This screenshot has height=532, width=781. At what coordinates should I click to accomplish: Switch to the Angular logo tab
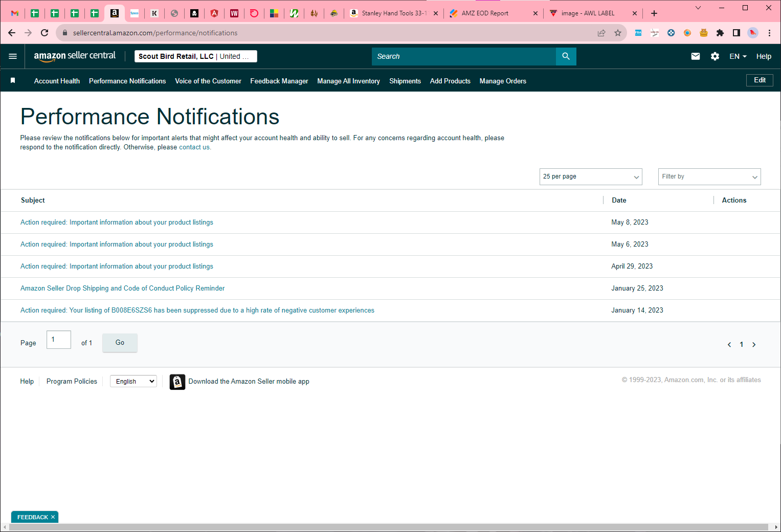(x=214, y=13)
